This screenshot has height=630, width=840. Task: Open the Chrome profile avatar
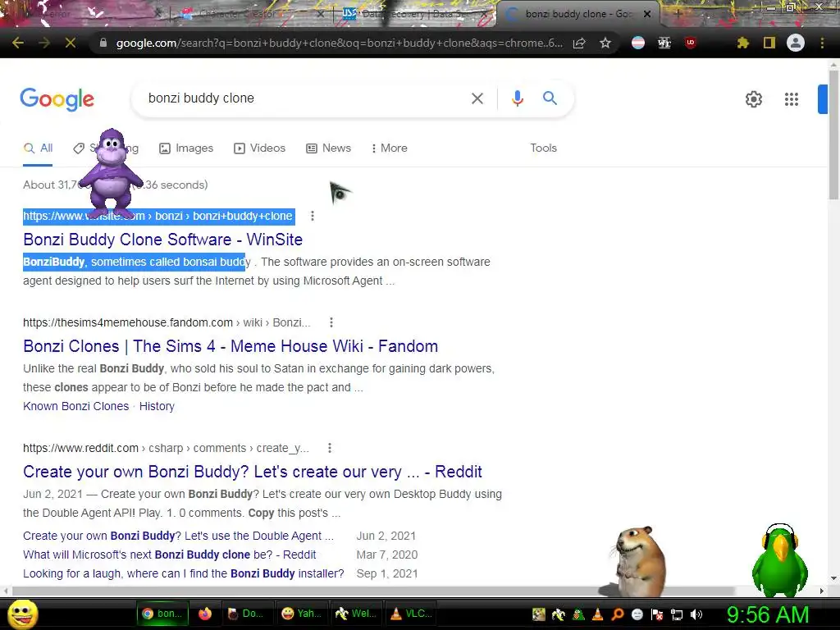796,43
